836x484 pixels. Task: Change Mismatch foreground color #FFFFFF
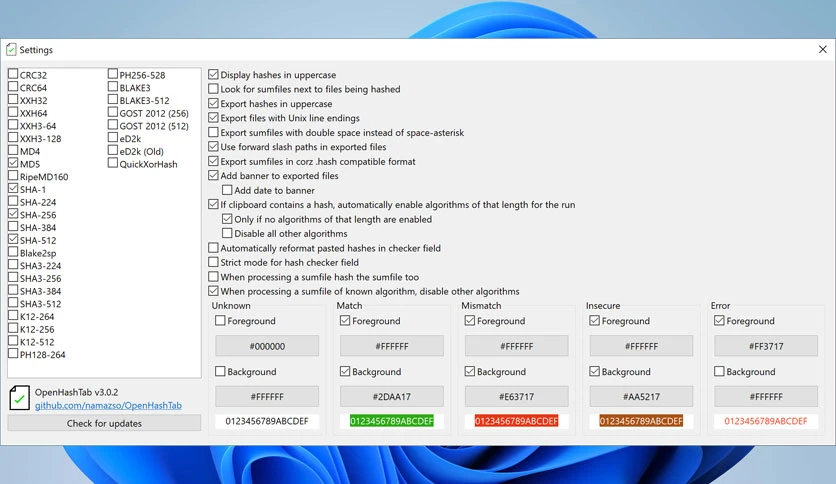[x=517, y=346]
